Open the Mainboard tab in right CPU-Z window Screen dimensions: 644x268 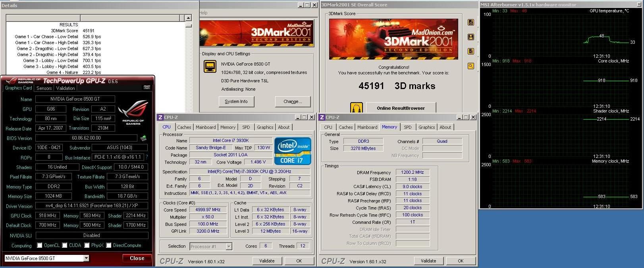367,127
